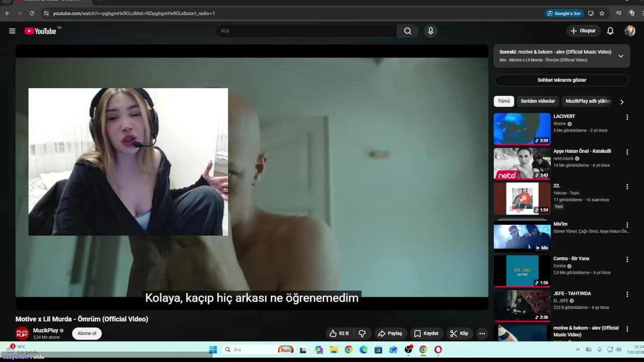Show next filter chips with right arrow

622,102
